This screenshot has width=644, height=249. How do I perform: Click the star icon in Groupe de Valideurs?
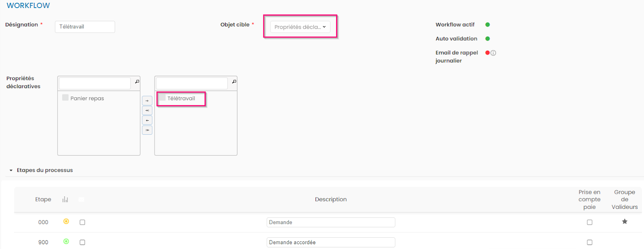pyautogui.click(x=624, y=222)
